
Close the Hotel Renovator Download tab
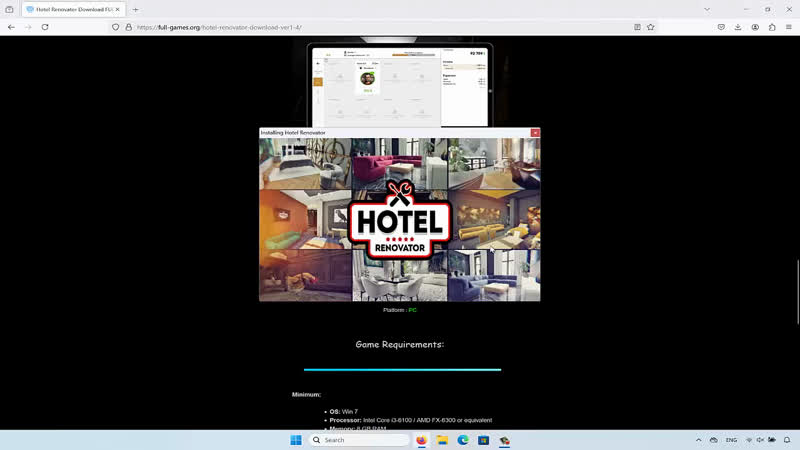coord(117,9)
